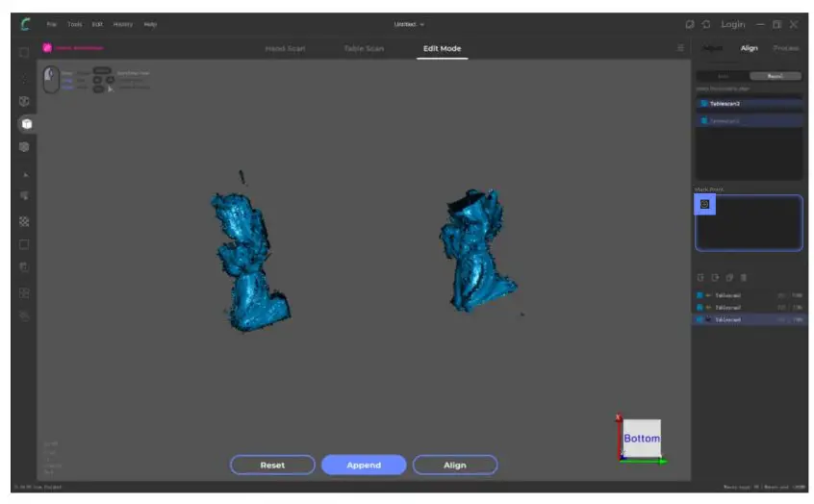Click the Bottom face of view cube
The height and width of the screenshot is (504, 814).
pyautogui.click(x=642, y=438)
